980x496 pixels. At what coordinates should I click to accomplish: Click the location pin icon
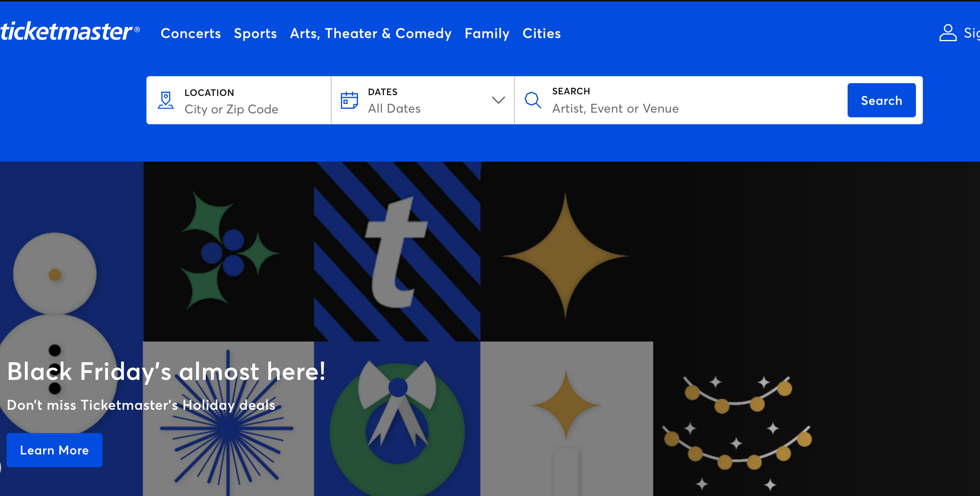pyautogui.click(x=166, y=100)
